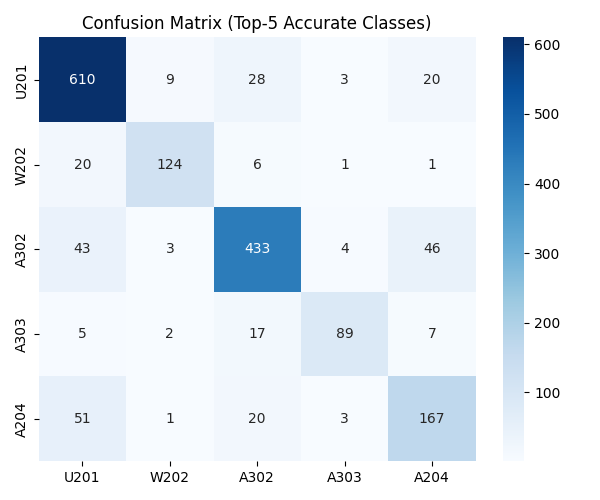Click the cell showing 124
The height and width of the screenshot is (500, 600).
coord(170,165)
